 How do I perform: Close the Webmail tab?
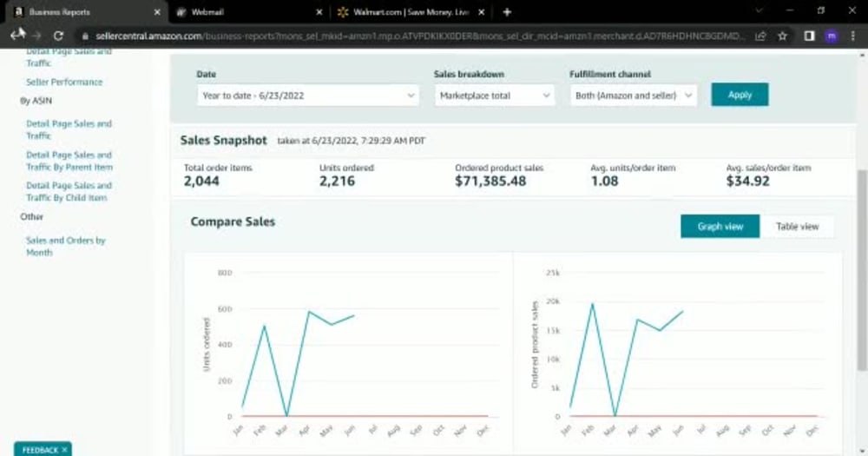click(319, 11)
